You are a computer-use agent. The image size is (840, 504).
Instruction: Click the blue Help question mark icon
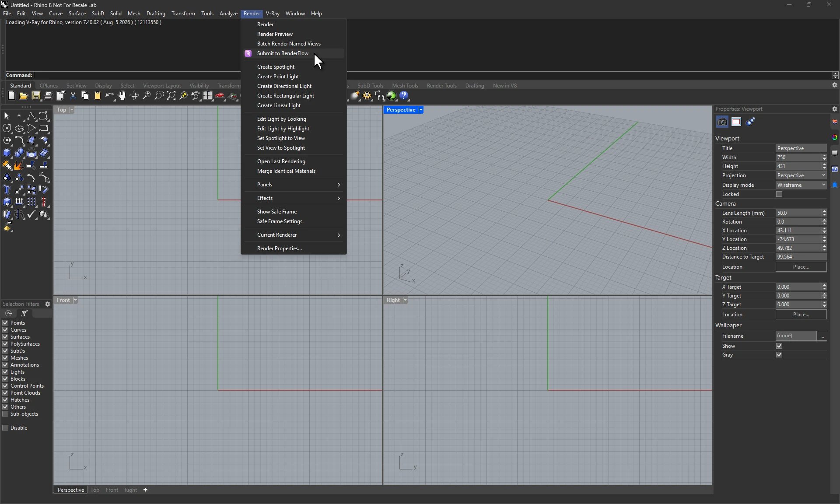404,95
